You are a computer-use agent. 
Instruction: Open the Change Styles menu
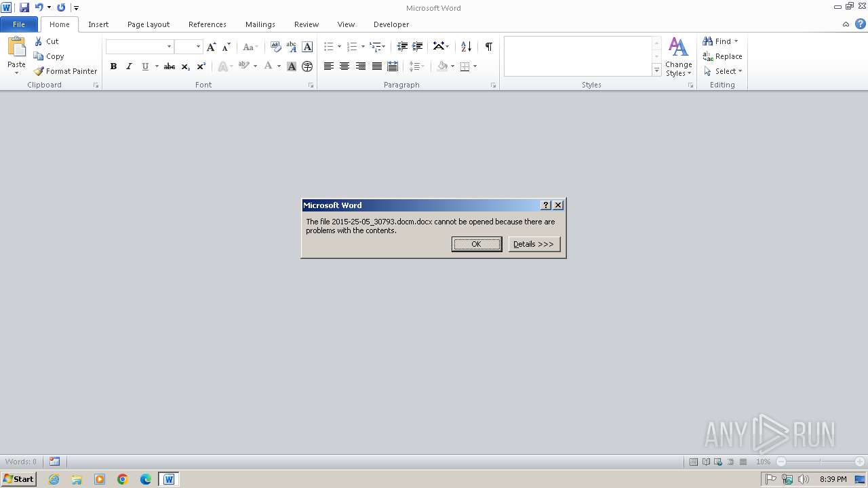678,58
